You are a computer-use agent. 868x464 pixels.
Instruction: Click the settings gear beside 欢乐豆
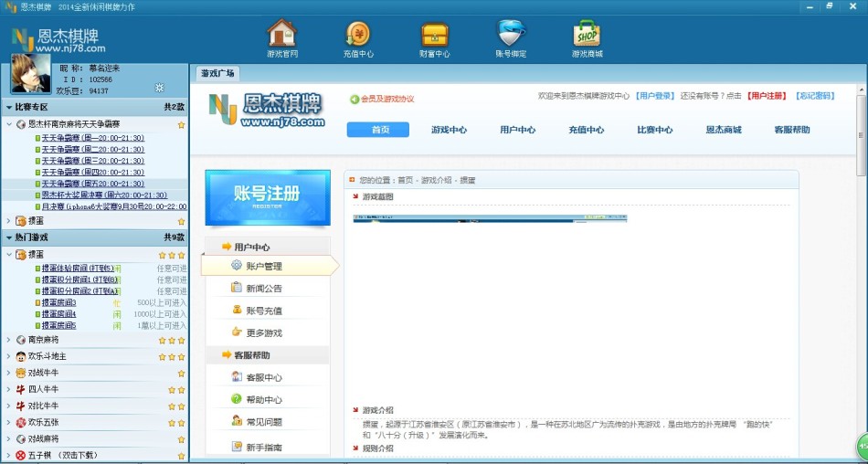coord(159,89)
